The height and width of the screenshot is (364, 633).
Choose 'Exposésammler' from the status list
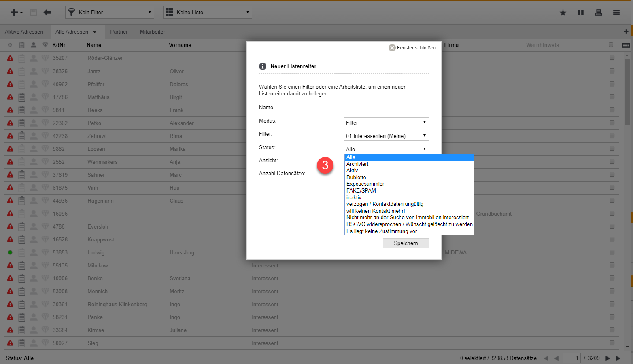coord(365,184)
